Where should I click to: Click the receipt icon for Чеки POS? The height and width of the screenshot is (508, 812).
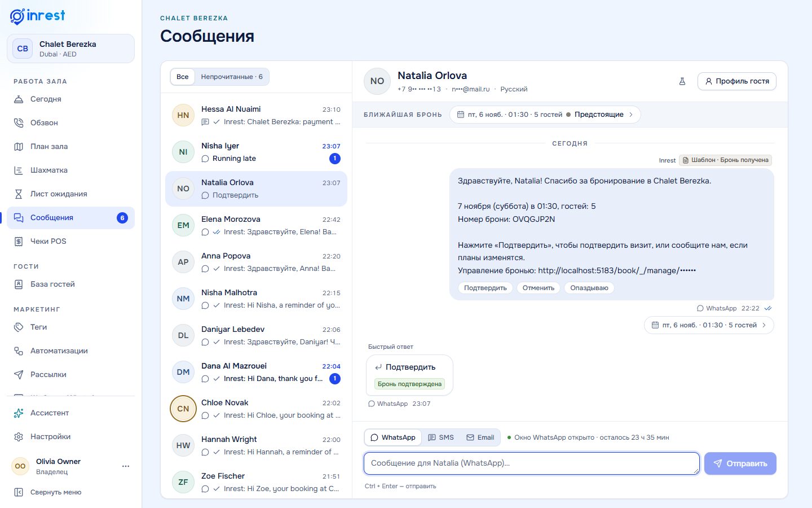(19, 241)
